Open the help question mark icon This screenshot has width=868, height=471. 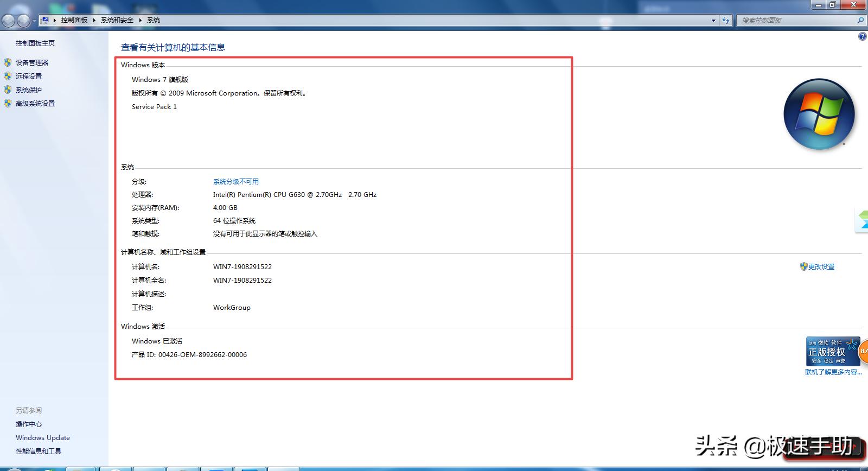863,36
